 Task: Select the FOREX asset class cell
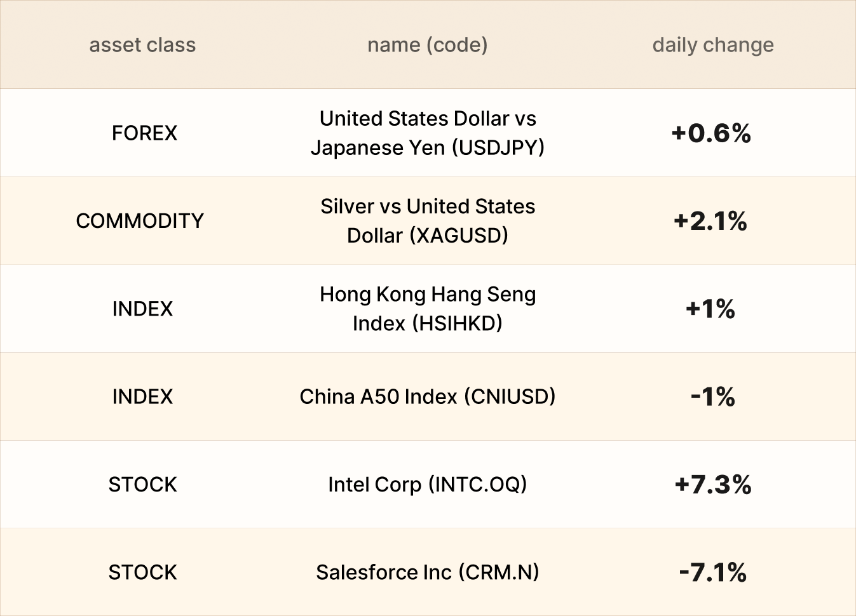[x=144, y=133]
